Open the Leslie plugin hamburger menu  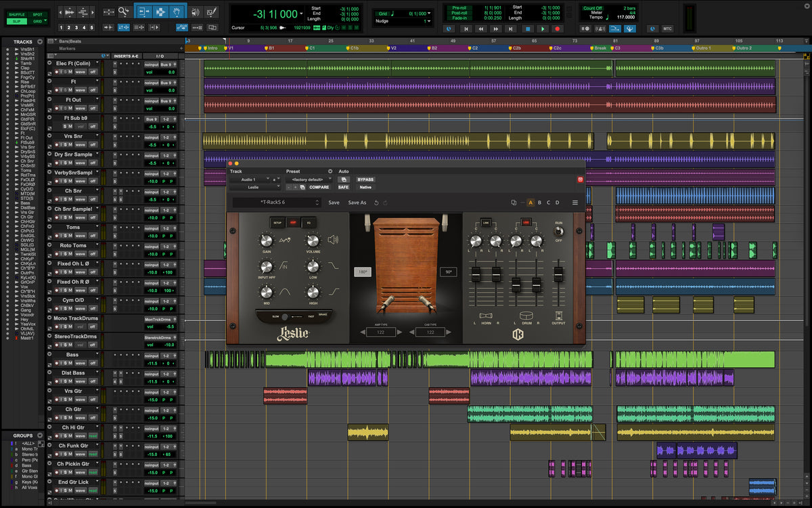point(575,203)
